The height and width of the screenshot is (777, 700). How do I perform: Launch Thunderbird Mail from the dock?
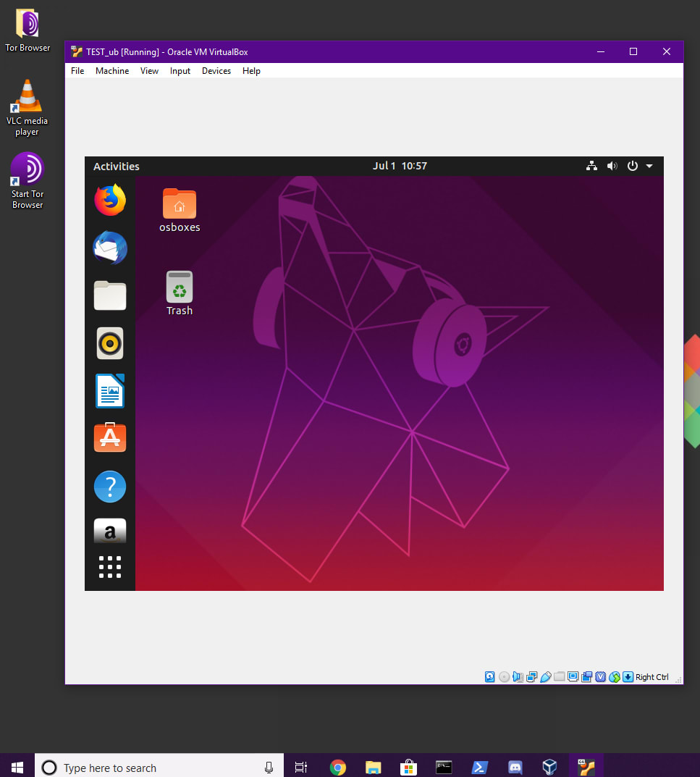110,248
